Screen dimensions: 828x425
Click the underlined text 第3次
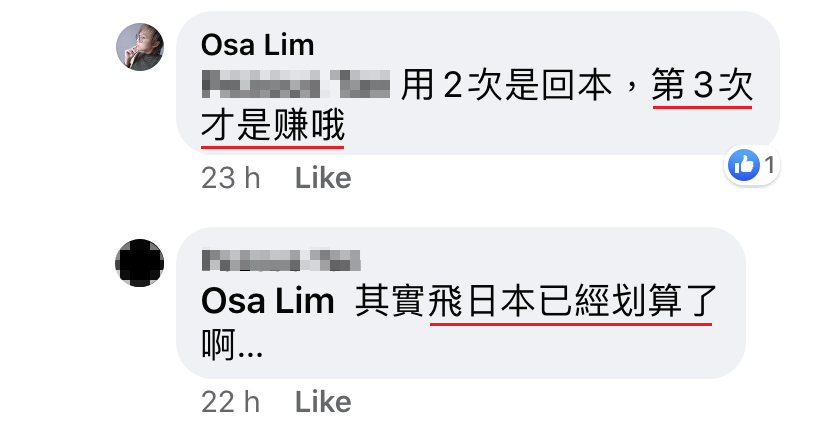click(702, 86)
